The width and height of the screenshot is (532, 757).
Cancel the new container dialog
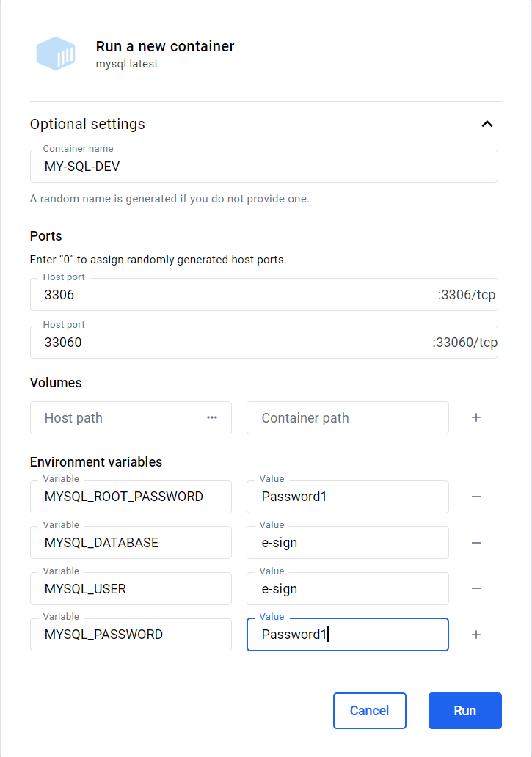pos(369,710)
